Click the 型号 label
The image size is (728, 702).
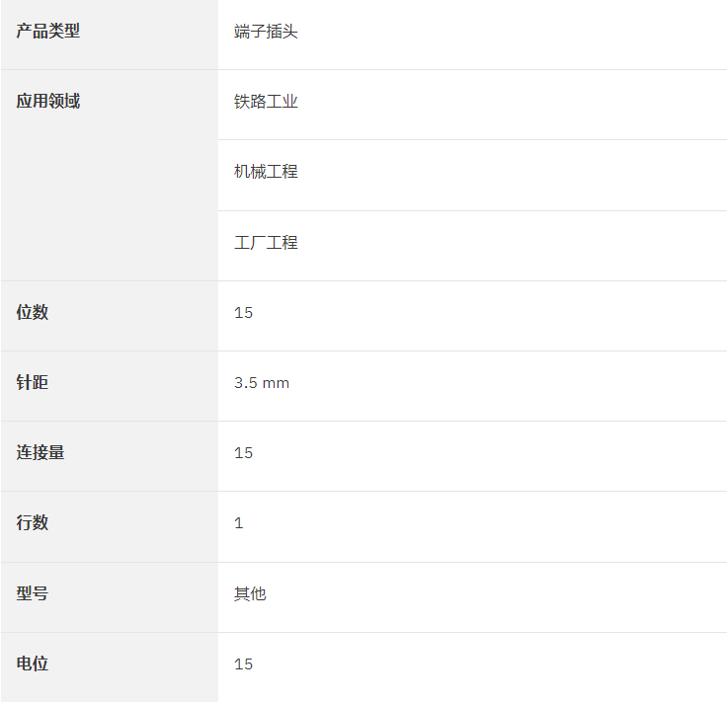click(x=32, y=593)
